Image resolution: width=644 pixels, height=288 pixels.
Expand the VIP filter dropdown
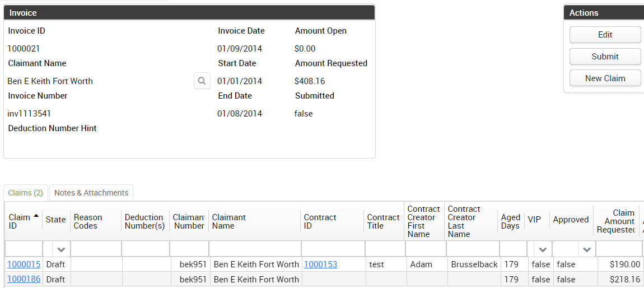click(x=542, y=249)
